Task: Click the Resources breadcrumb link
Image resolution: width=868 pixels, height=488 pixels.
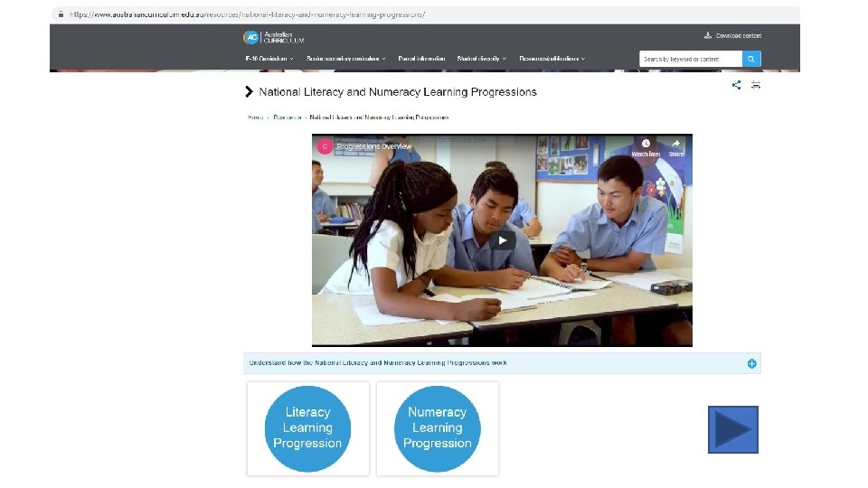Action: click(288, 117)
